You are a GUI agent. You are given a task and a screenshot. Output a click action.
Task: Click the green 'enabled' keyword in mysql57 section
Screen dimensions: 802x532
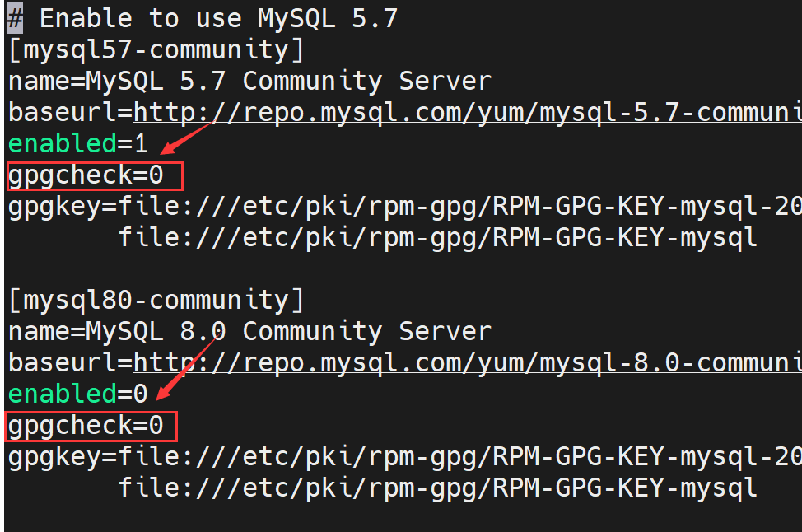pyautogui.click(x=63, y=144)
